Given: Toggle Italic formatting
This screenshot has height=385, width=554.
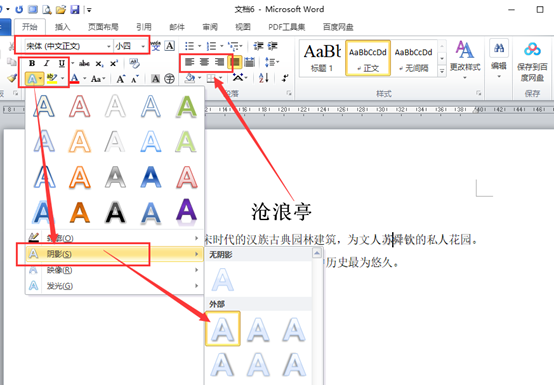Looking at the screenshot, I should [x=47, y=63].
